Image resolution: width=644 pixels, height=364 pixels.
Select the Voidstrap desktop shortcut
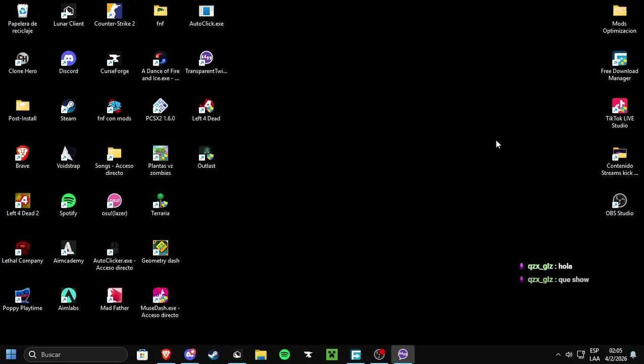pyautogui.click(x=68, y=158)
